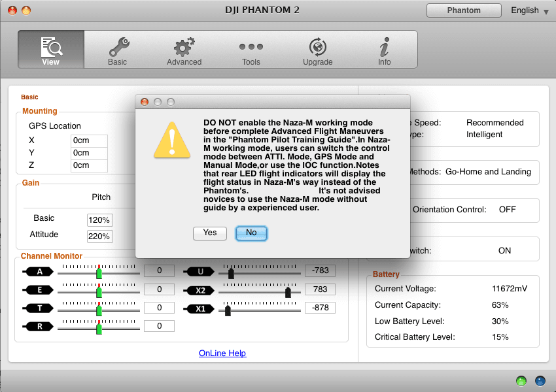Click the Mounting section heading
This screenshot has width=556, height=392.
pyautogui.click(x=40, y=111)
